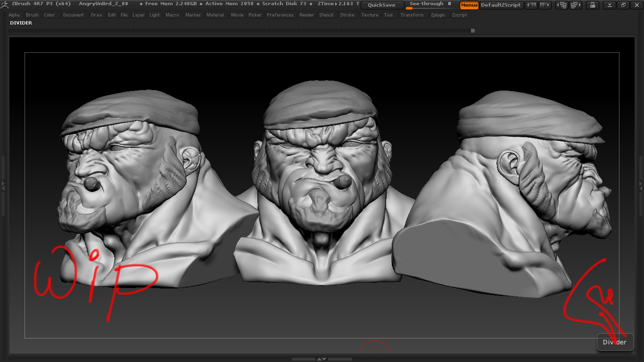The image size is (644, 362).
Task: Open the Texture menu
Action: [370, 15]
